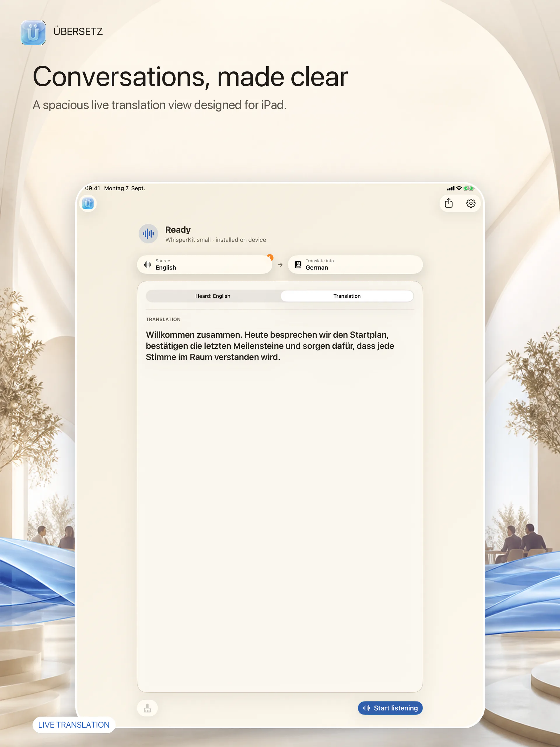This screenshot has height=747, width=560.
Task: Click the subtitle about spacious live translation
Action: click(159, 105)
